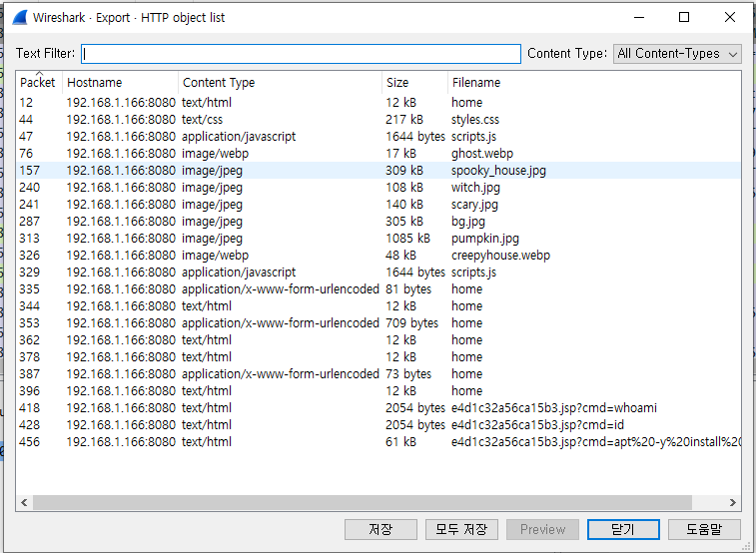Click the 저장 (Save) button

[380, 529]
